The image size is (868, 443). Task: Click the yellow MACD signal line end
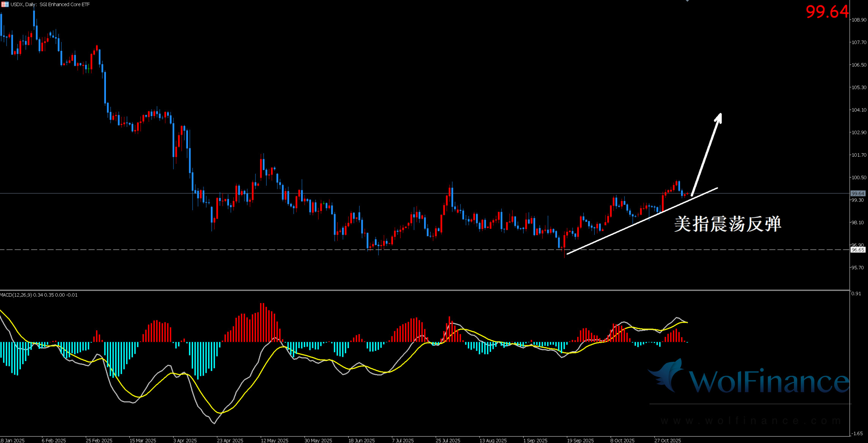687,322
